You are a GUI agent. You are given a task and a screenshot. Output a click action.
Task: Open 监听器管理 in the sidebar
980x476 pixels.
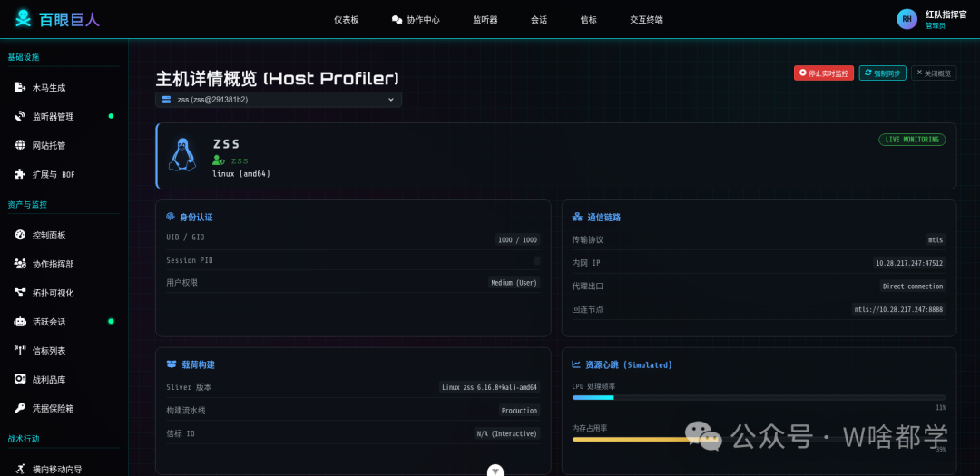pyautogui.click(x=54, y=117)
